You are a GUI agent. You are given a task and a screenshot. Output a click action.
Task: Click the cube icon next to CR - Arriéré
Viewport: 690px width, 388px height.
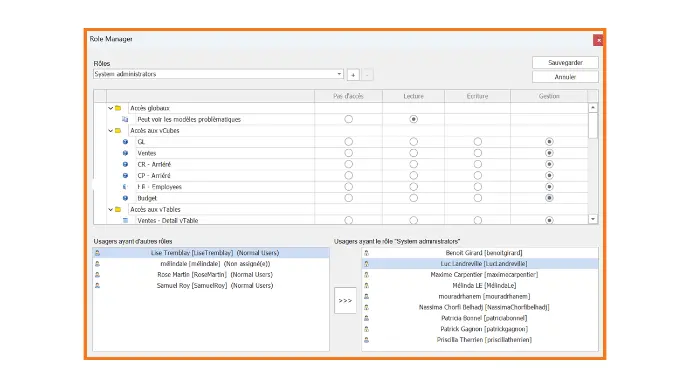(x=125, y=164)
